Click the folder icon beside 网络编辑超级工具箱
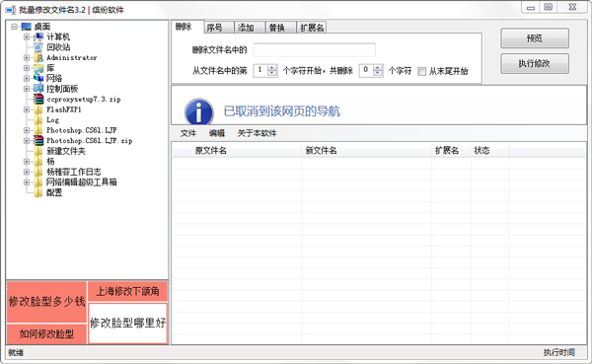The height and width of the screenshot is (364, 592). click(38, 182)
